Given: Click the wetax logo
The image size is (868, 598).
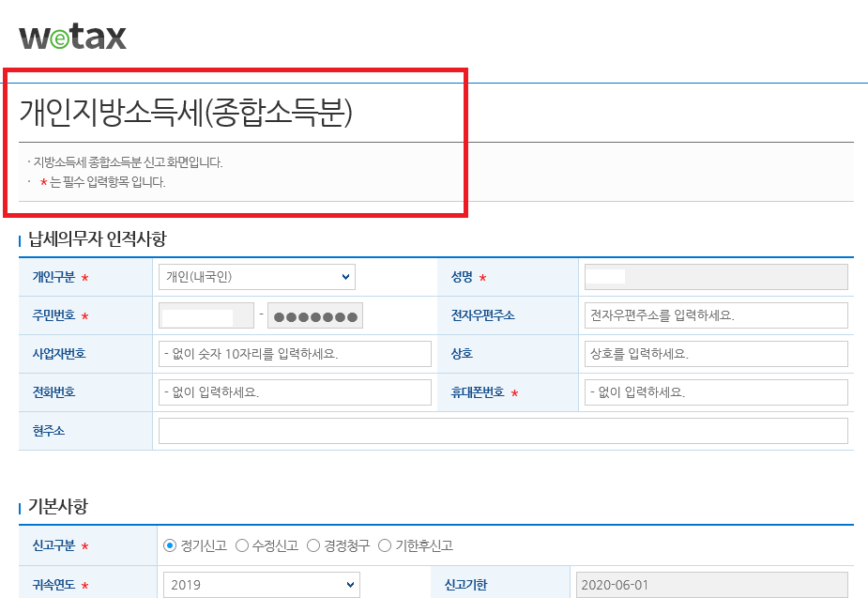Looking at the screenshot, I should (x=72, y=38).
